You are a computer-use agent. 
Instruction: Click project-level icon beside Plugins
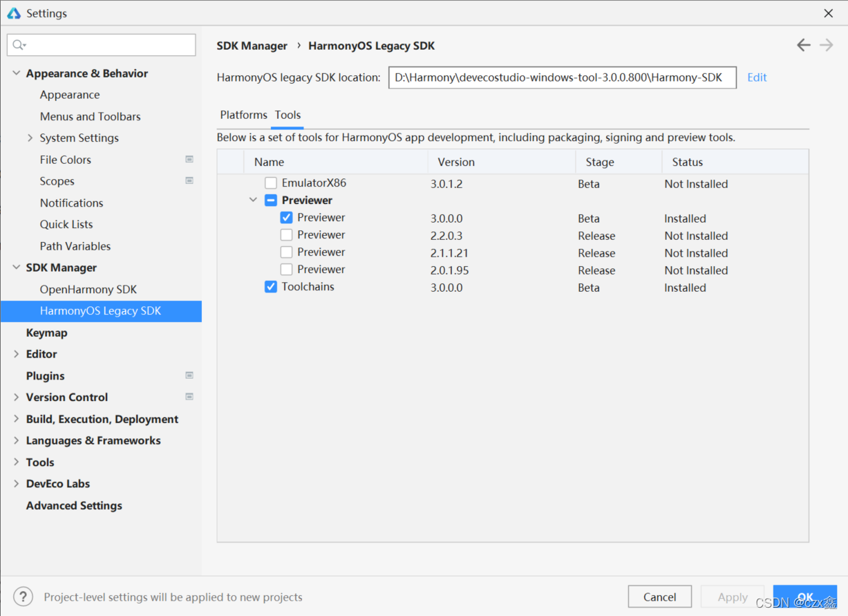tap(189, 375)
